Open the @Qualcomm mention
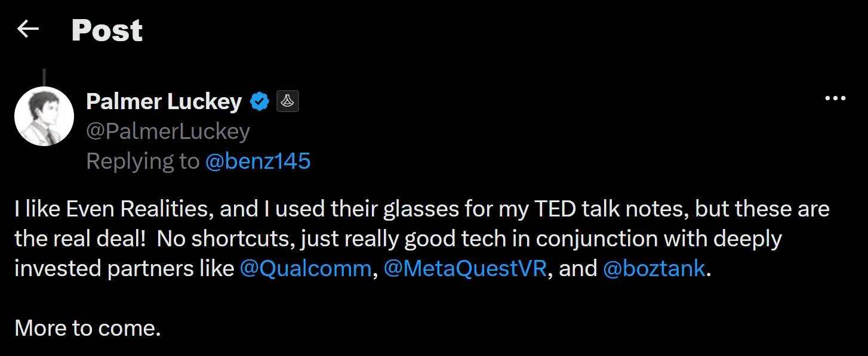The height and width of the screenshot is (356, 868). 305,269
